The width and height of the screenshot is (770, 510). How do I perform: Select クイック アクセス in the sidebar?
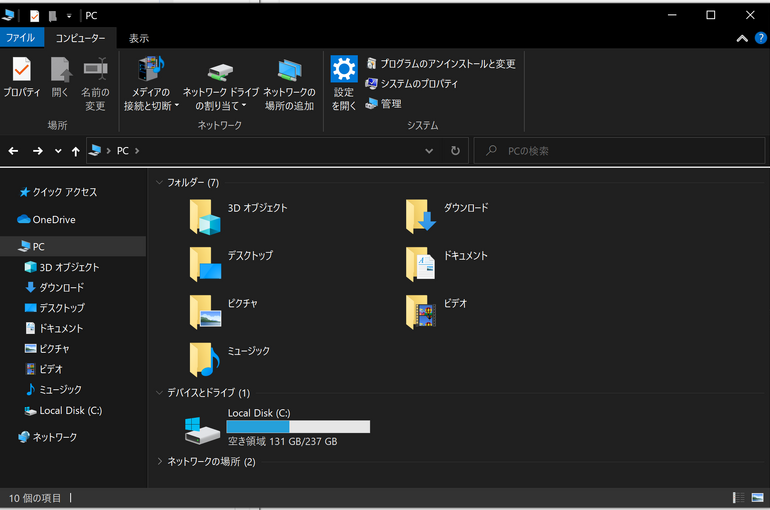[x=58, y=192]
